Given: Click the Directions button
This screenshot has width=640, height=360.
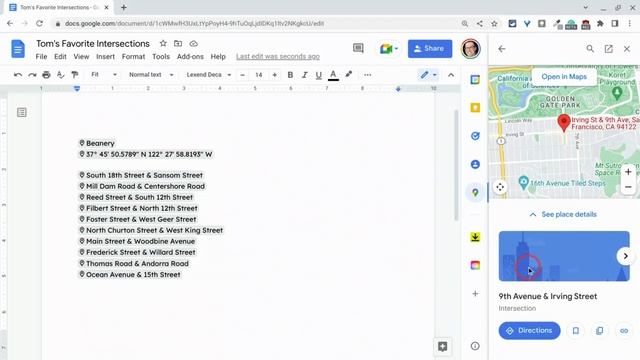Looking at the screenshot, I should pyautogui.click(x=529, y=331).
